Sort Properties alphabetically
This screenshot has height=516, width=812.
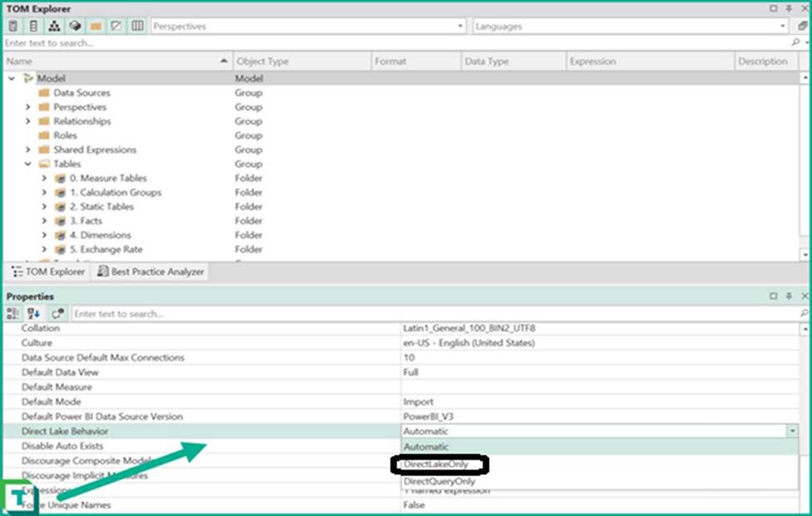pos(33,313)
